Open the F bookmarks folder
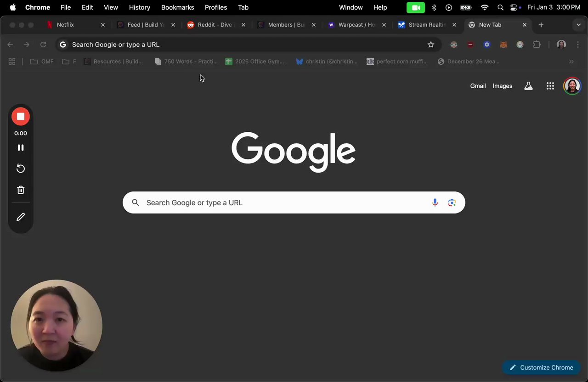 pyautogui.click(x=69, y=62)
